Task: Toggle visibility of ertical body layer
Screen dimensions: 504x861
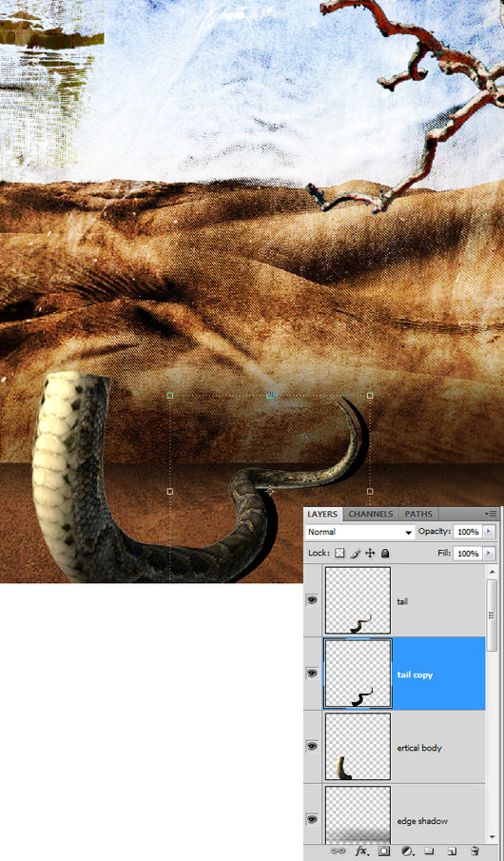Action: click(x=312, y=747)
